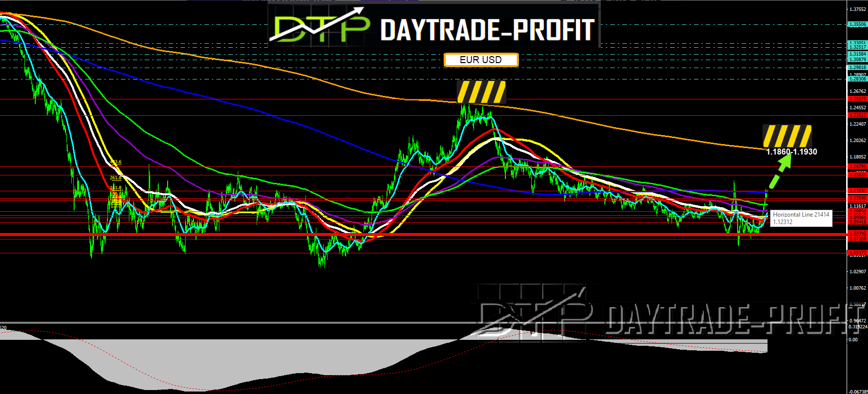Click the 1.23512 red price label
This screenshot has width=868, height=394.
point(858,115)
